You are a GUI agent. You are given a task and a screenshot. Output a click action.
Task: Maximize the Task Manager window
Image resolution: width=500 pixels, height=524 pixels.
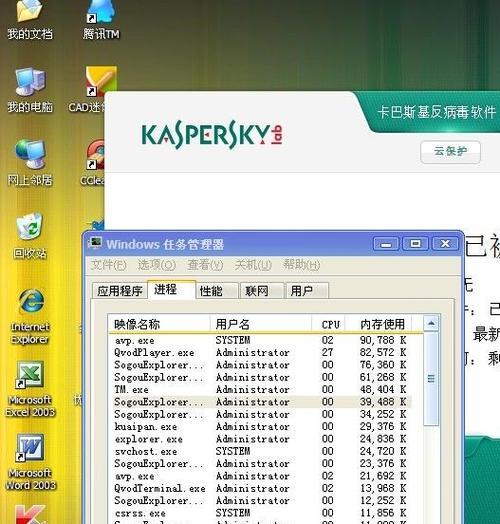pos(415,244)
